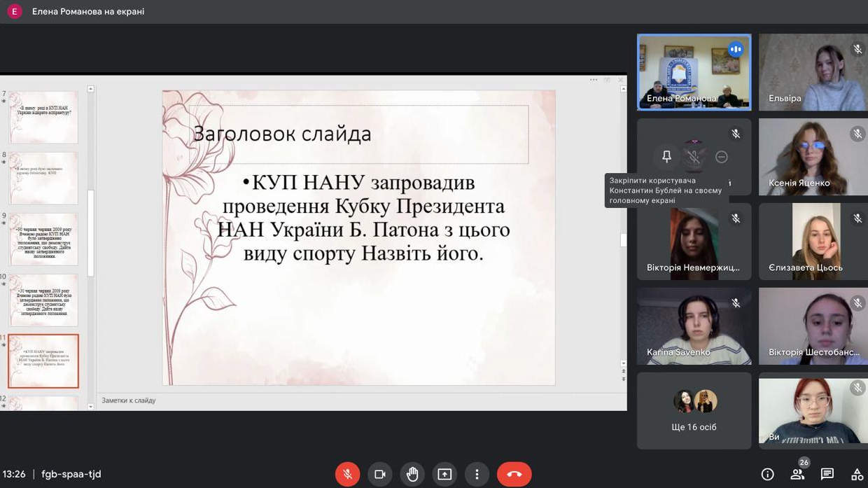Unmute the microphone in the call bar
Viewport: 868px width, 488px height.
coord(347,474)
